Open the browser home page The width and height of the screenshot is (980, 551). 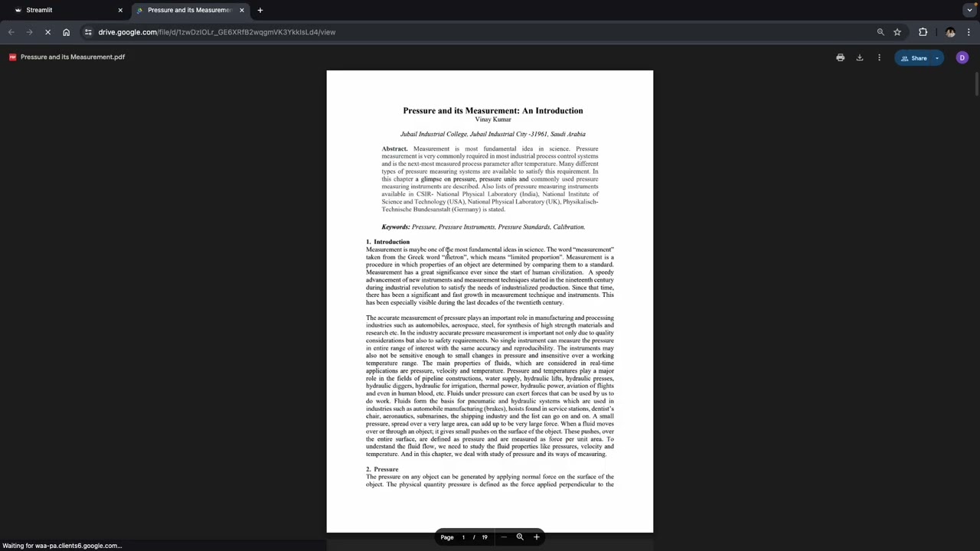click(66, 32)
